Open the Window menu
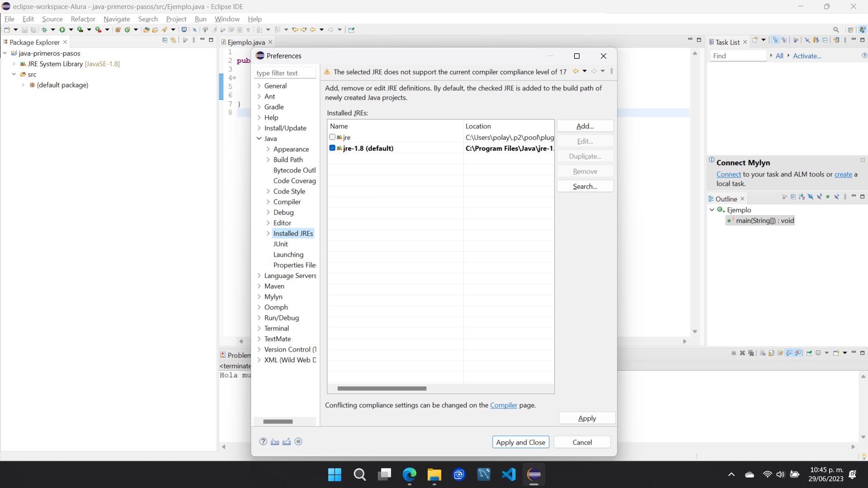The height and width of the screenshot is (488, 868). pyautogui.click(x=227, y=19)
